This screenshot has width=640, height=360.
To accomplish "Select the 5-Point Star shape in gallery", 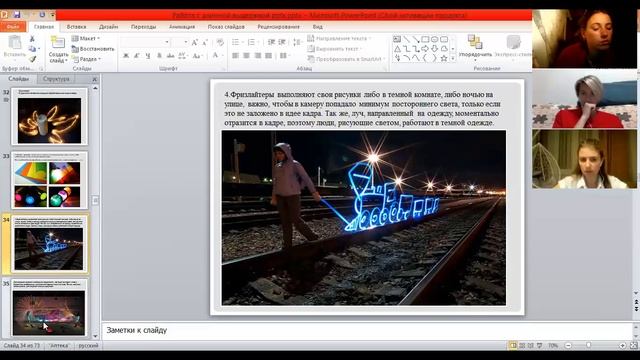I will pos(444,59).
